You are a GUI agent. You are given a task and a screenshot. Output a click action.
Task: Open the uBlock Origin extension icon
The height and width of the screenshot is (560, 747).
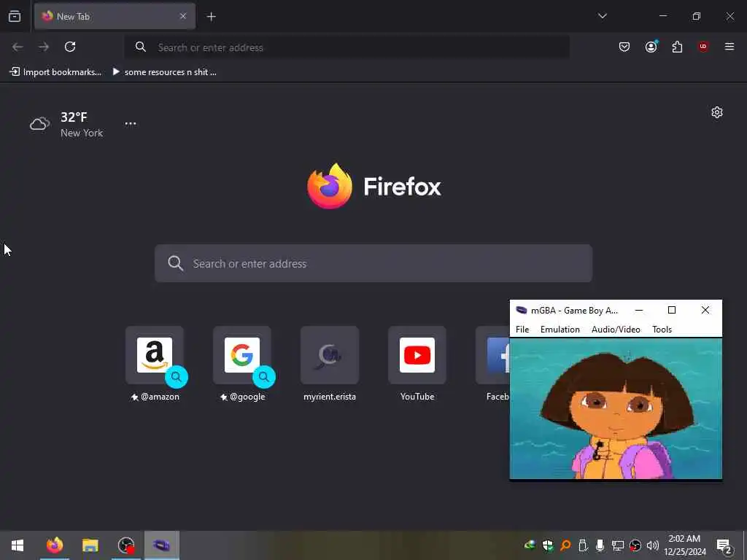(x=703, y=46)
